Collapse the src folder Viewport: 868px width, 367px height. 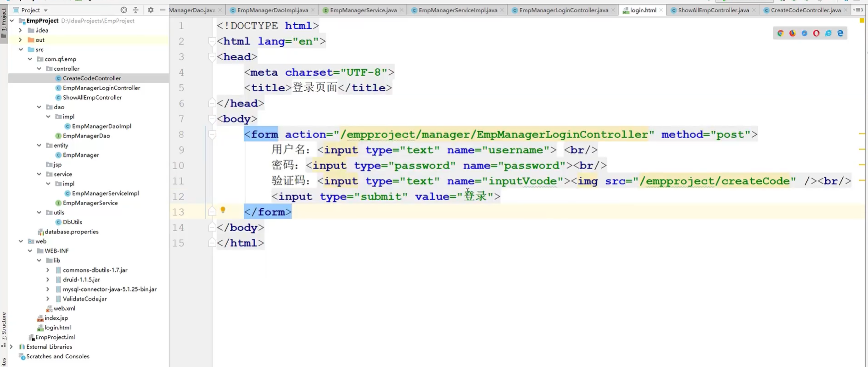[21, 50]
